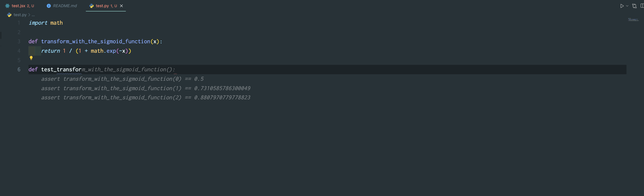Click the Python icon on the test.py tab
The width and height of the screenshot is (644, 196).
click(x=91, y=5)
